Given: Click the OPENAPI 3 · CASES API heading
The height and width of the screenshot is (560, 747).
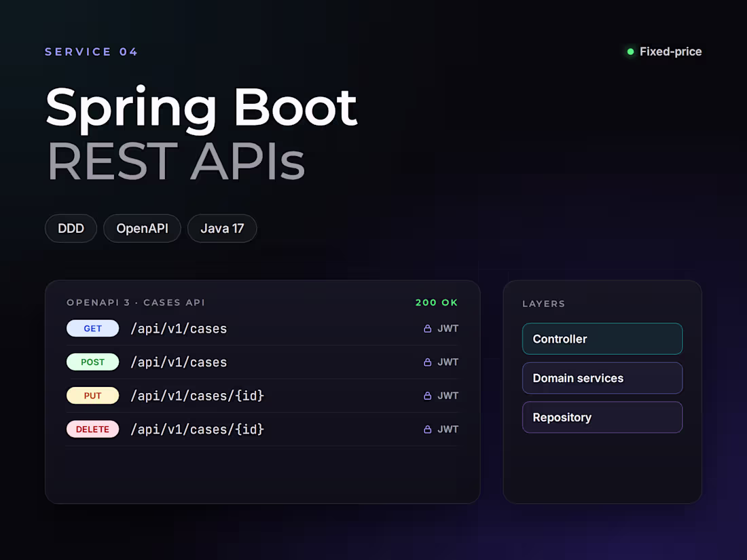Looking at the screenshot, I should pos(136,303).
